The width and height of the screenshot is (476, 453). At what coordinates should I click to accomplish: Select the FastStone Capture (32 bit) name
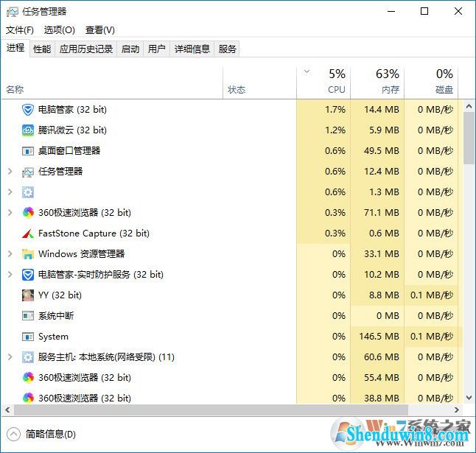(94, 233)
